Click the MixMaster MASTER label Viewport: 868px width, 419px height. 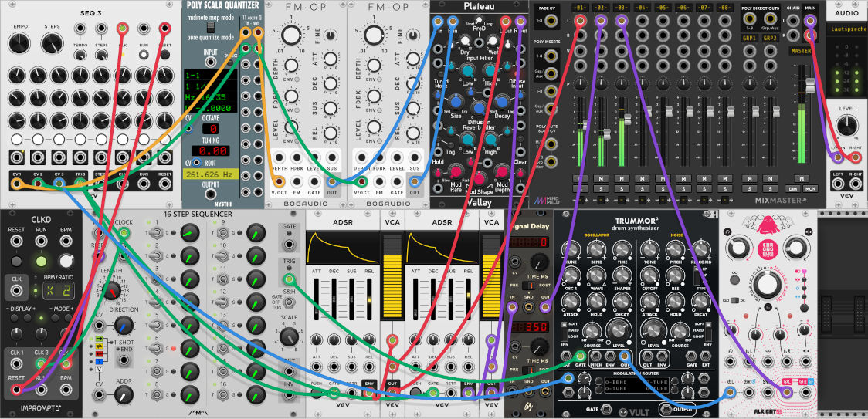point(802,51)
